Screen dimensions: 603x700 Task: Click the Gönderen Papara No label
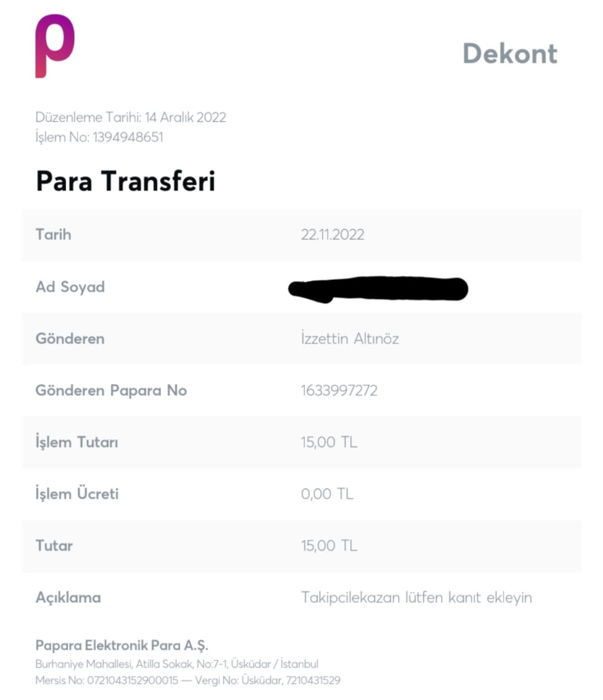tap(111, 390)
